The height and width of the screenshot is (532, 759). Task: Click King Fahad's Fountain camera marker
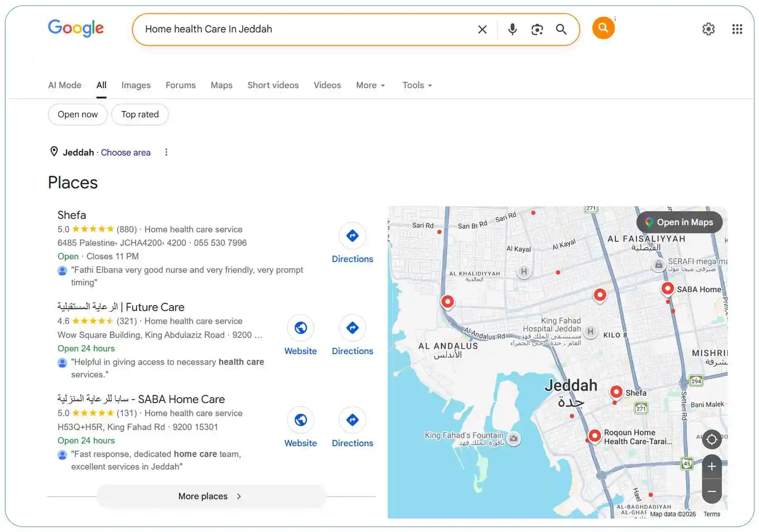click(x=513, y=438)
